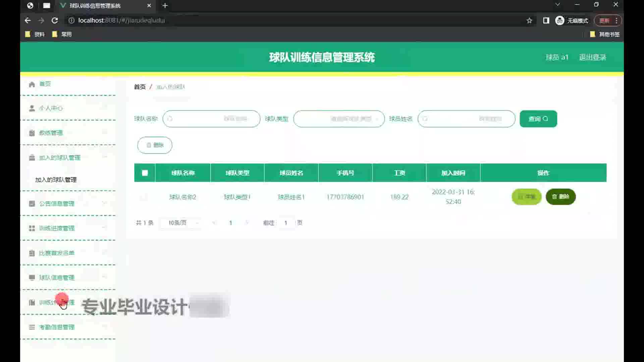Tick the select-all checkbox in the table header
Viewport: 644px width, 362px height.
145,173
